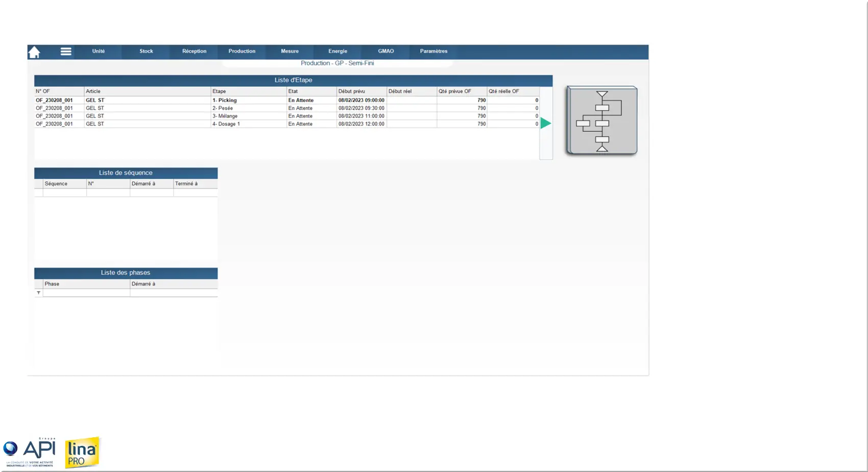Sort by N° OF column header
The width and height of the screenshot is (868, 472).
(59, 91)
